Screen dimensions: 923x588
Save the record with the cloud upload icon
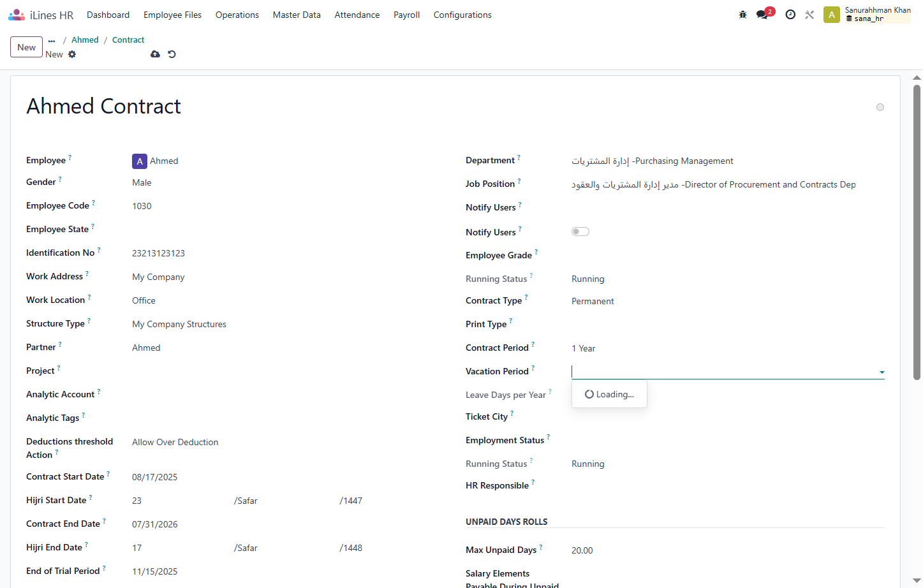pyautogui.click(x=155, y=54)
